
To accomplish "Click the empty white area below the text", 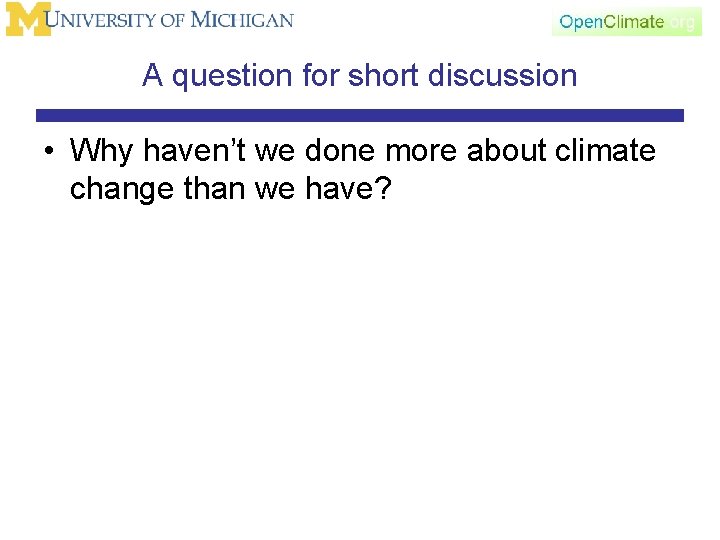I will (x=360, y=380).
